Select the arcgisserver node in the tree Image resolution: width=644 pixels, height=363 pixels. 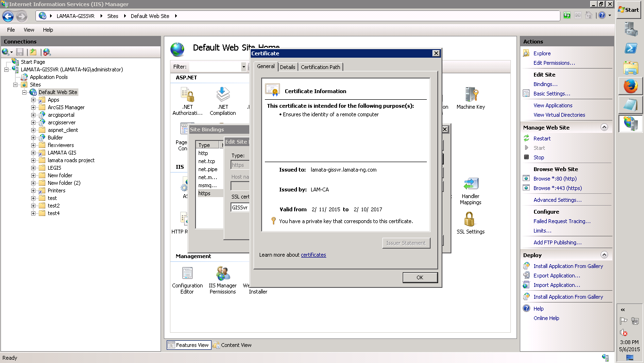[61, 122]
